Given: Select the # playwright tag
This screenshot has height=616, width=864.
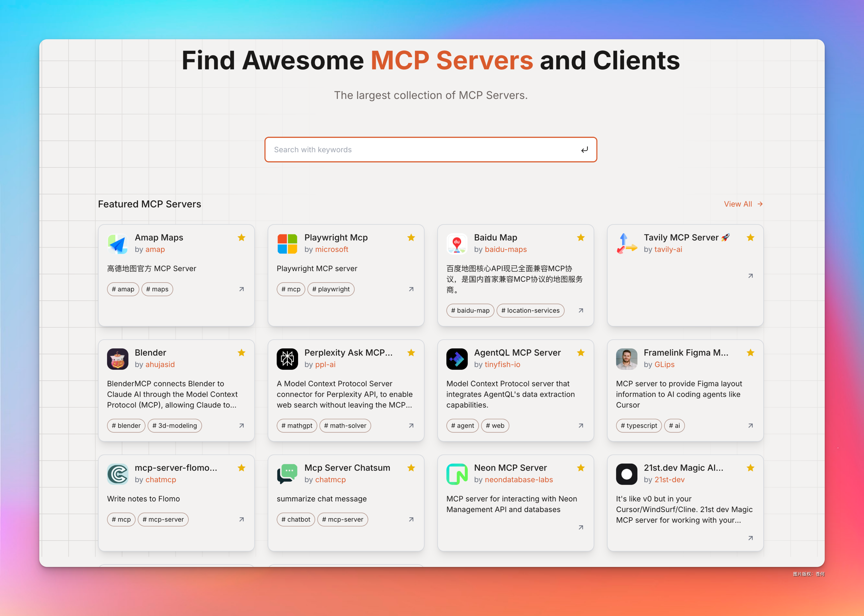Looking at the screenshot, I should tap(331, 289).
